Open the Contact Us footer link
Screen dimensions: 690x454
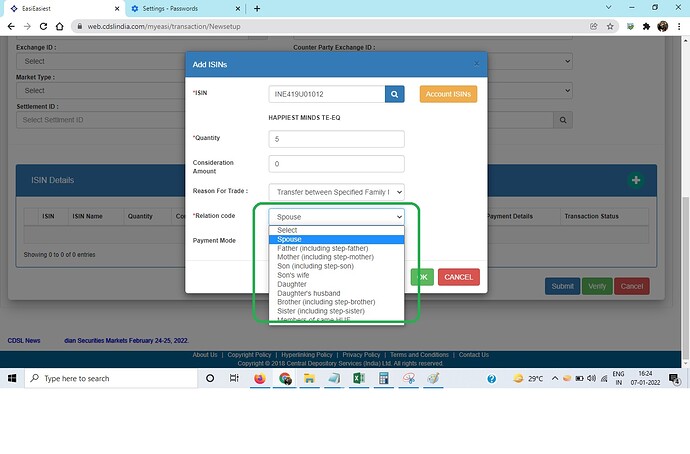click(x=473, y=355)
